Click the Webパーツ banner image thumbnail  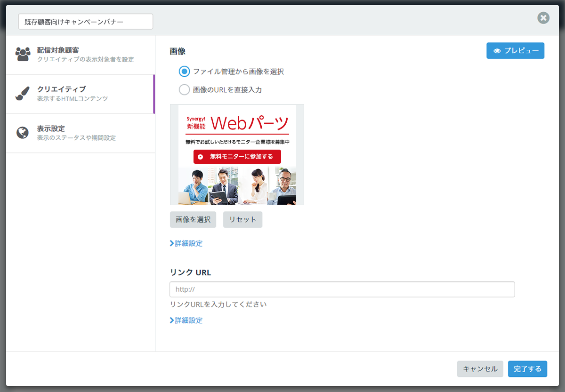(x=237, y=155)
